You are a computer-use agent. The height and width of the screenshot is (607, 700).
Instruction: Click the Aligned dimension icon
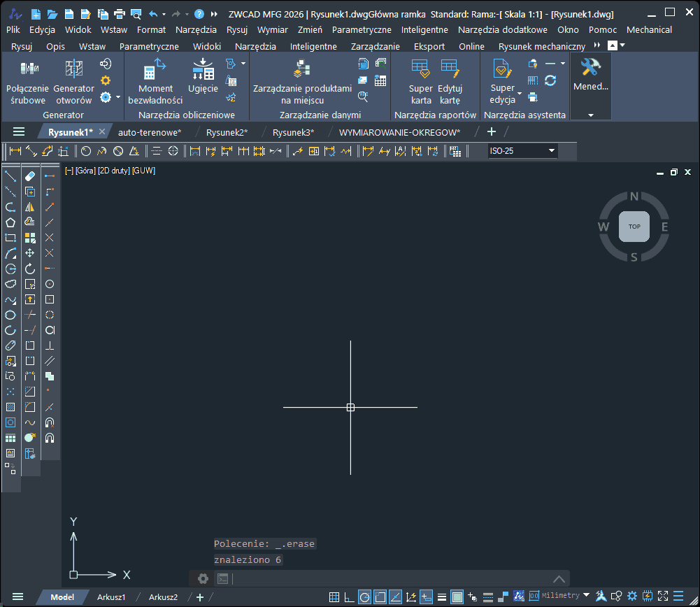31,151
